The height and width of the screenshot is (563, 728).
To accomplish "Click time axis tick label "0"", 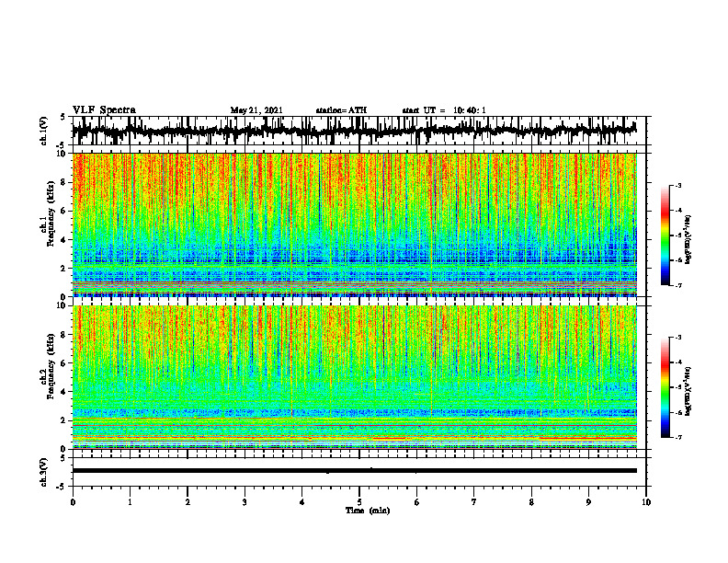I will [x=73, y=502].
